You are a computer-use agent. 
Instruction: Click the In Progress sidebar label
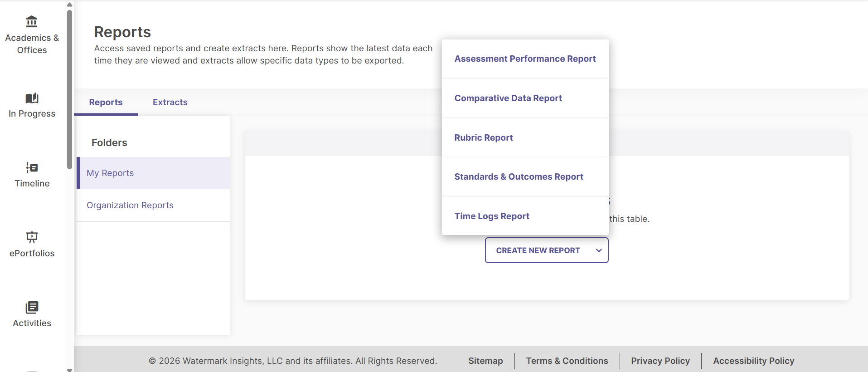(32, 114)
